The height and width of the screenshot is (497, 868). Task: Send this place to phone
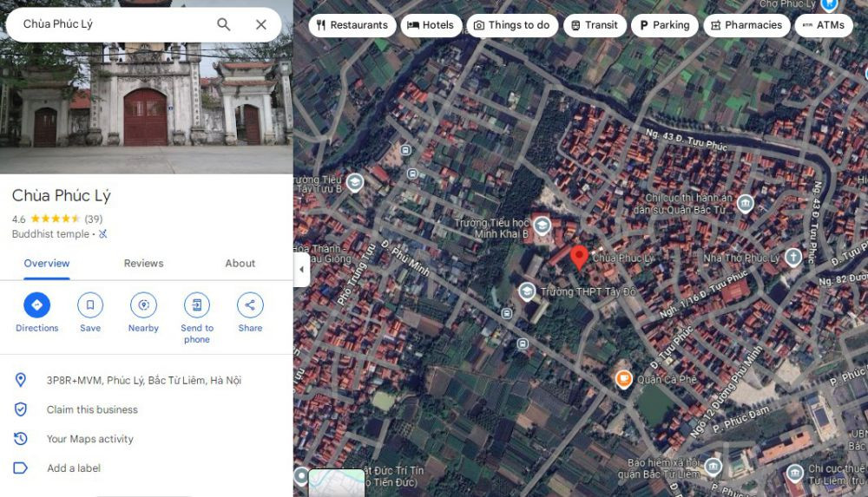pyautogui.click(x=197, y=305)
